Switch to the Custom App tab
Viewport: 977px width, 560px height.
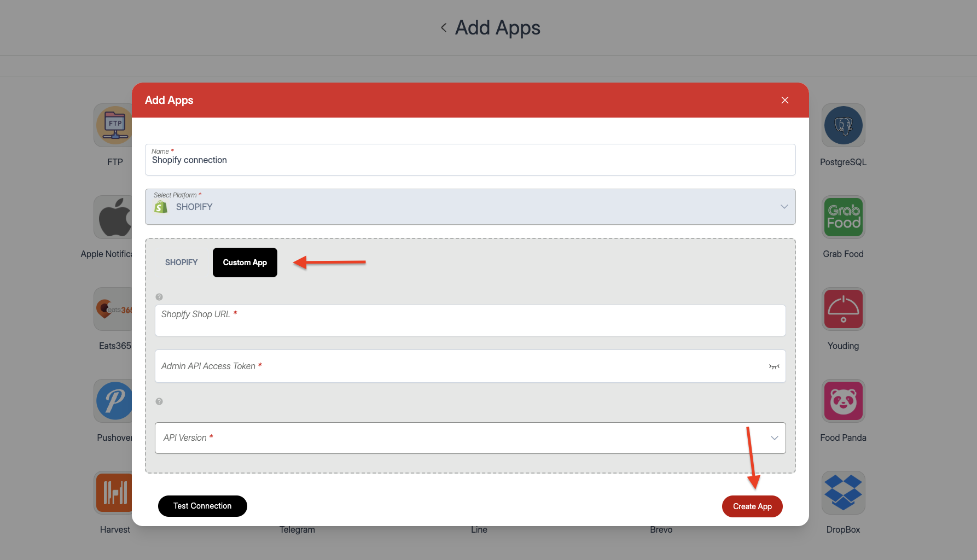pos(245,262)
